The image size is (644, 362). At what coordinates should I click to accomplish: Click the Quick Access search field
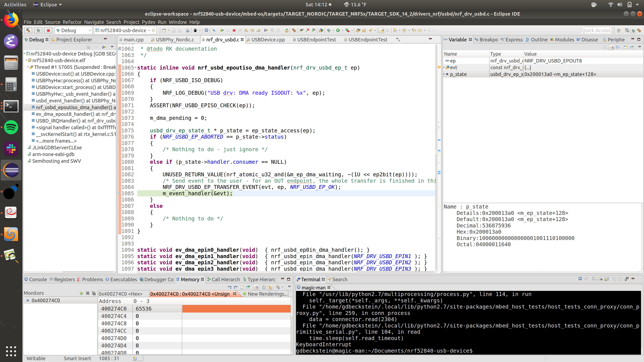tap(596, 30)
